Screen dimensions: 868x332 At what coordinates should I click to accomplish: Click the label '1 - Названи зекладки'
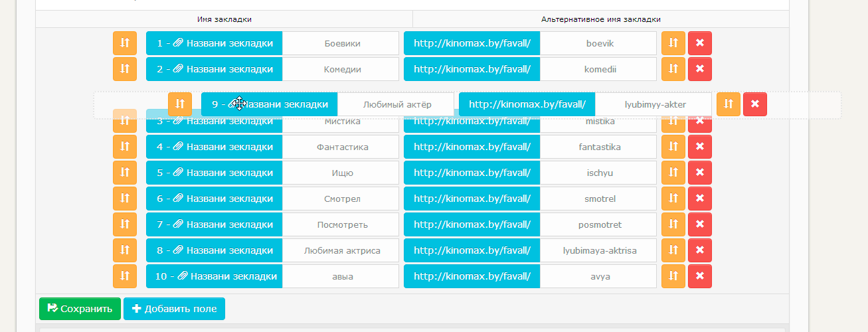[x=215, y=43]
